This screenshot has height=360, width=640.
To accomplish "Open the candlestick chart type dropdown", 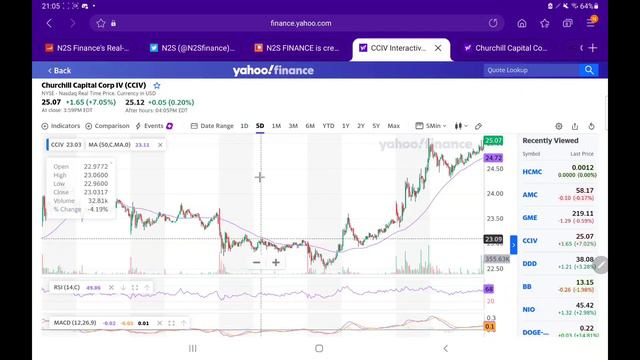I will point(461,126).
